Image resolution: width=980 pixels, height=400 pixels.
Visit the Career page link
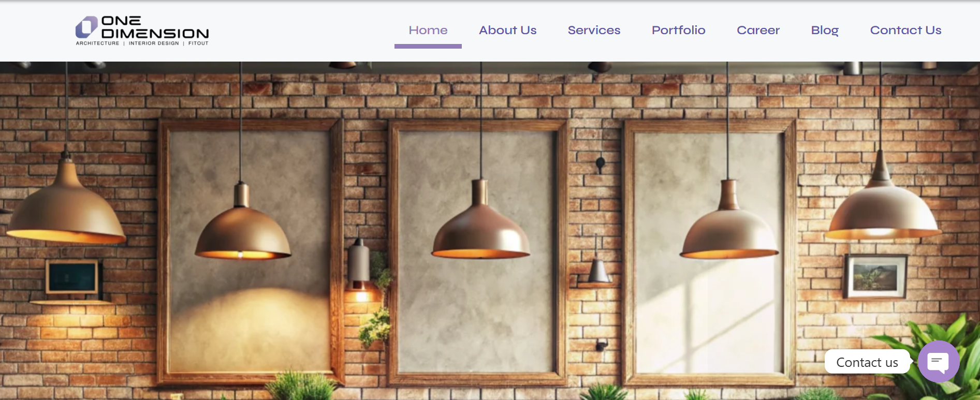(758, 30)
